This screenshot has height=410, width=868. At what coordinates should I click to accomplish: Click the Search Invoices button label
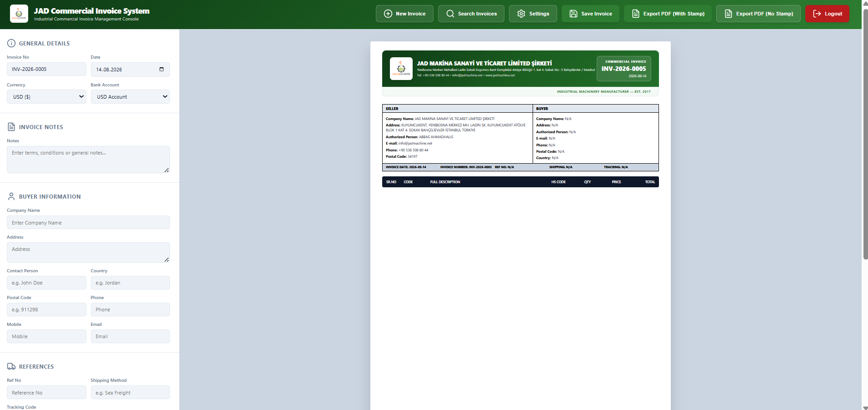[x=477, y=14]
